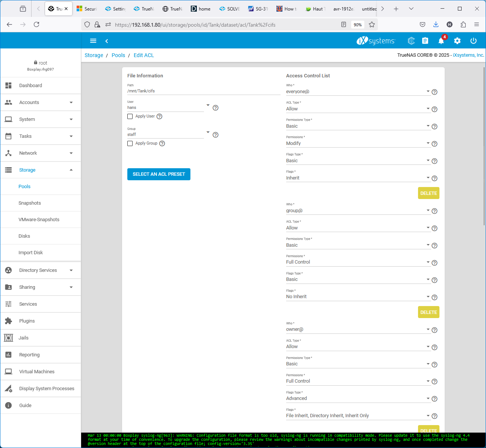Toggle reader view icon in address bar
Screen dimensions: 486x448
point(344,24)
